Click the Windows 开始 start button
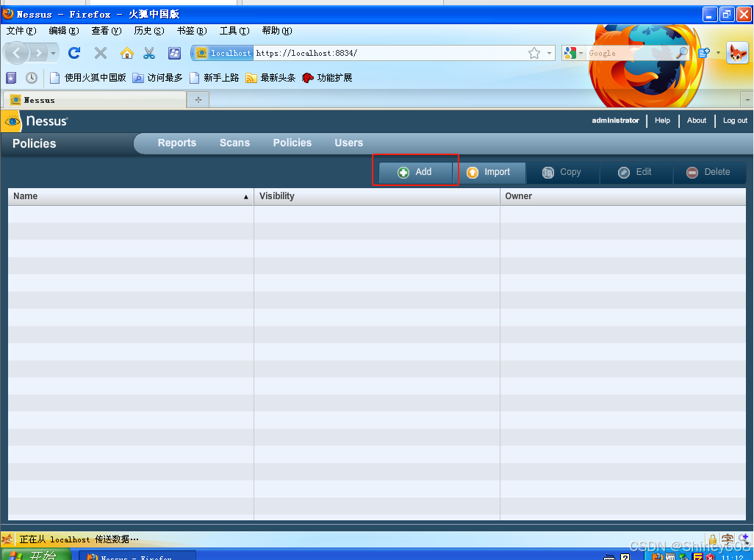 [x=36, y=555]
